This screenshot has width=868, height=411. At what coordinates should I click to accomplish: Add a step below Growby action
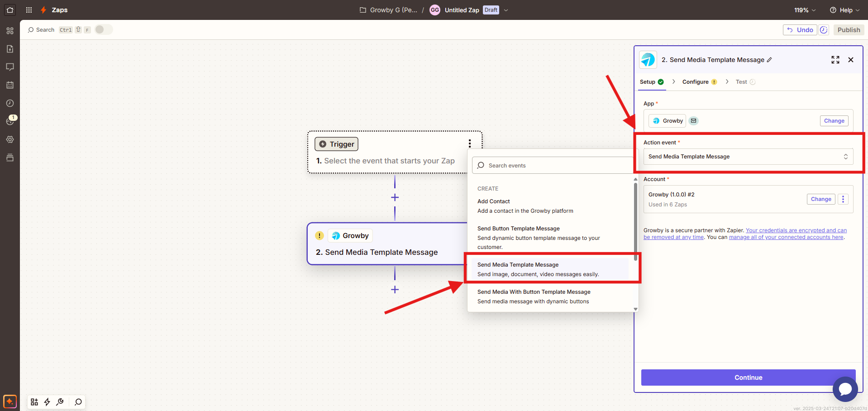[395, 290]
